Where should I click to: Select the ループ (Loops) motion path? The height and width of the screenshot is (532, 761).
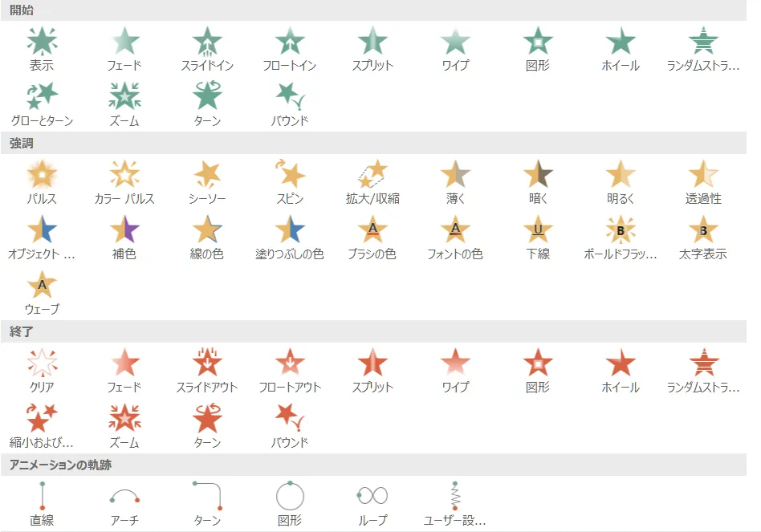point(372,497)
